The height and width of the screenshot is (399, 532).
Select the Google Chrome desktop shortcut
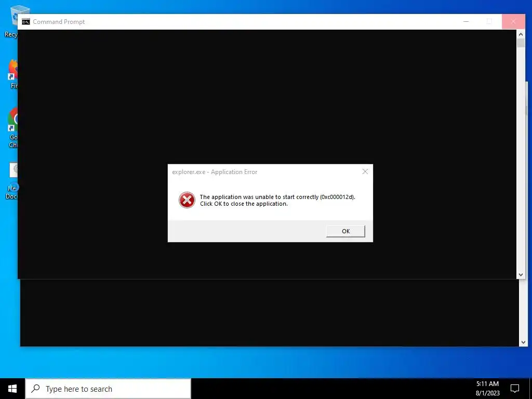(x=12, y=127)
